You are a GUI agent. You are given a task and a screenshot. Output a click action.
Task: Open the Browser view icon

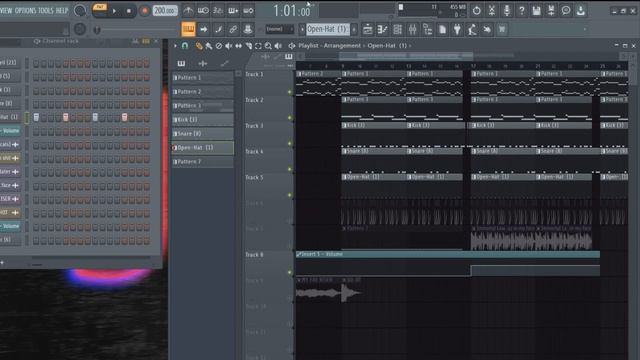coord(427,29)
